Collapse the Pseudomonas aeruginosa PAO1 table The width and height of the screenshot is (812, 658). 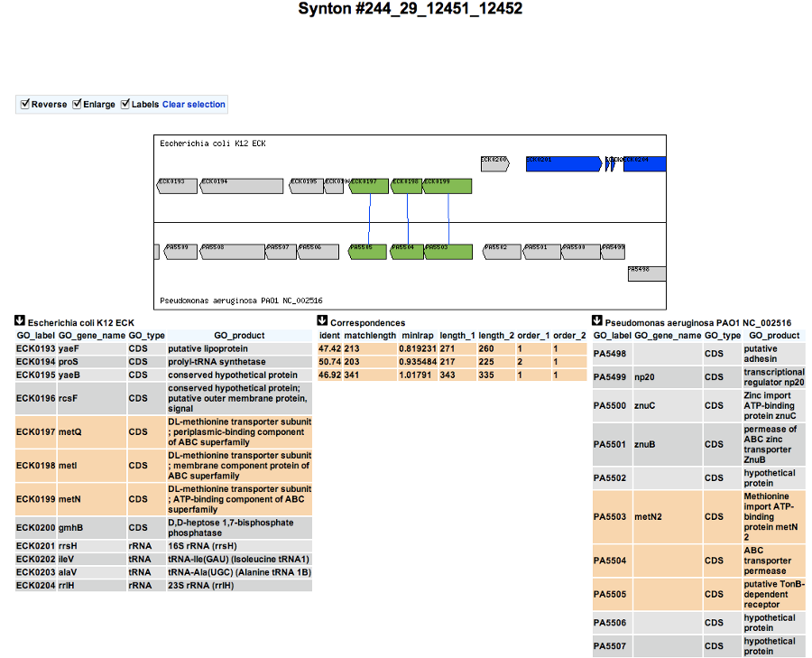597,320
